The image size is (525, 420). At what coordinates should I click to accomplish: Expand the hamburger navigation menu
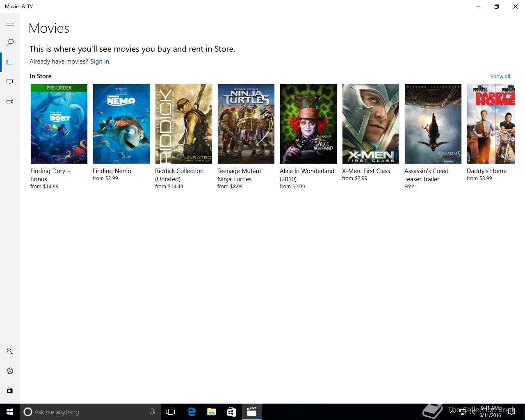coord(10,23)
